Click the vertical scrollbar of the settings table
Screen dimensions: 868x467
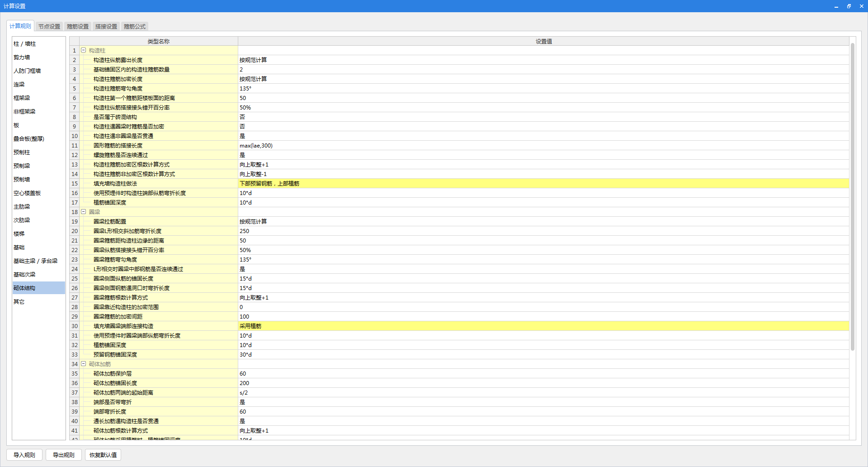point(853,197)
